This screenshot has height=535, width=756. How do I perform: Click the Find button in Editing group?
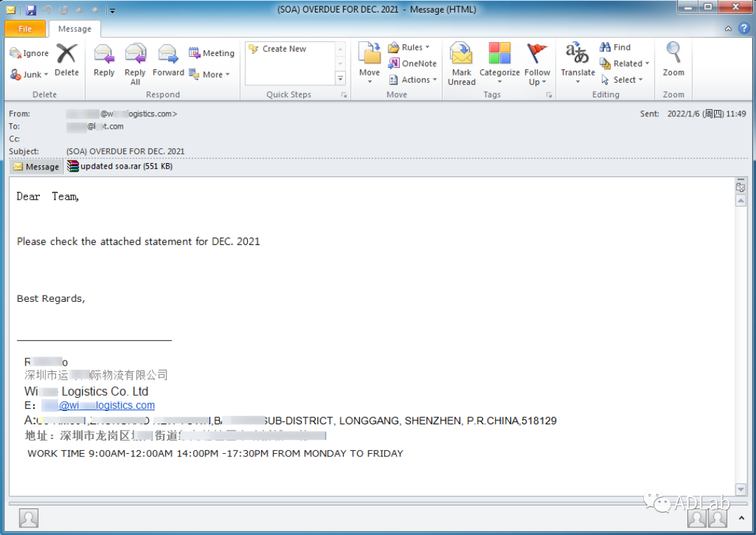[615, 48]
